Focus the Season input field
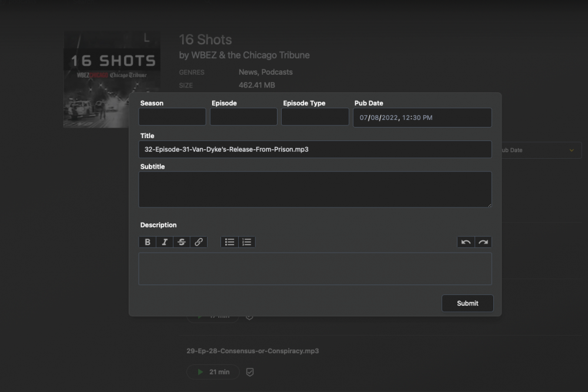The width and height of the screenshot is (588, 392). pyautogui.click(x=172, y=116)
